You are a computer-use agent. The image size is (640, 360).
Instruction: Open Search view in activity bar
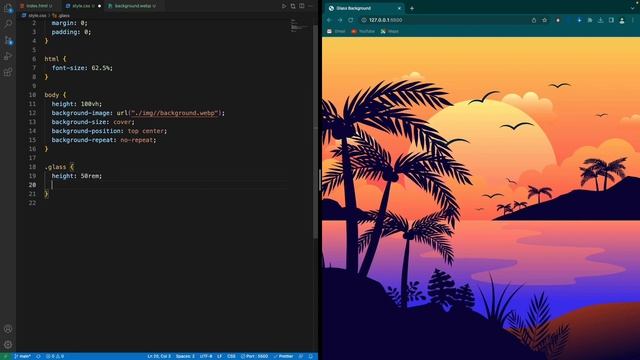(x=8, y=24)
